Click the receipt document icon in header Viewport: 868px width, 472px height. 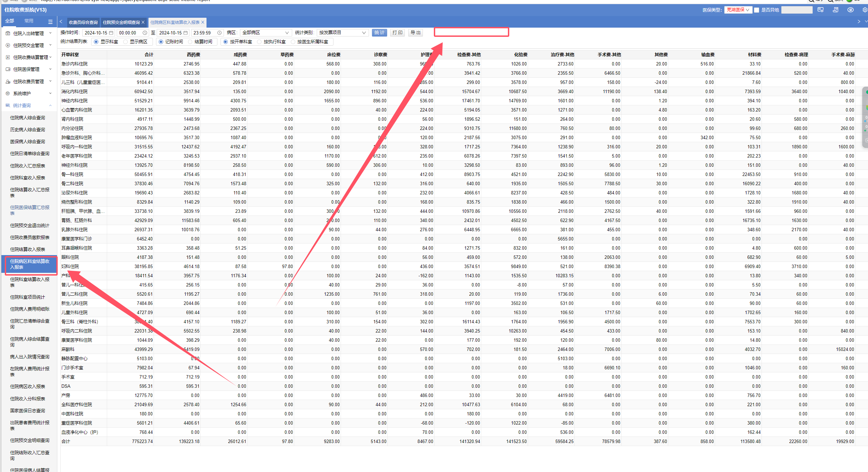836,10
